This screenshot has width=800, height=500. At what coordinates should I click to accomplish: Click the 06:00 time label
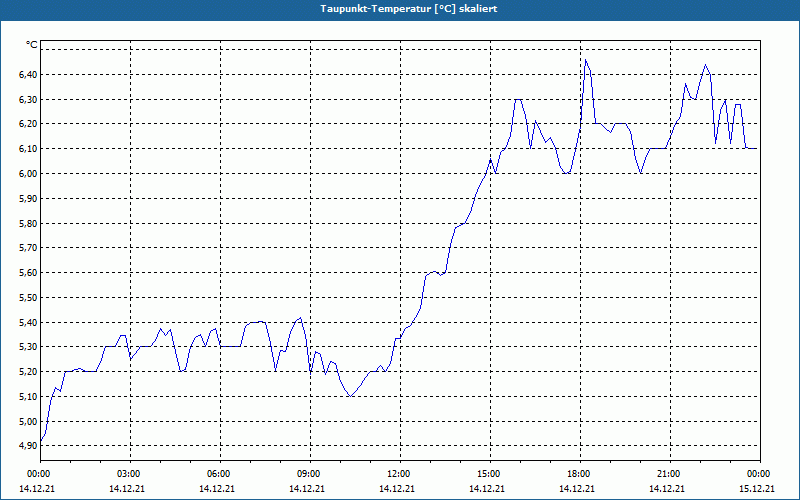coord(220,474)
